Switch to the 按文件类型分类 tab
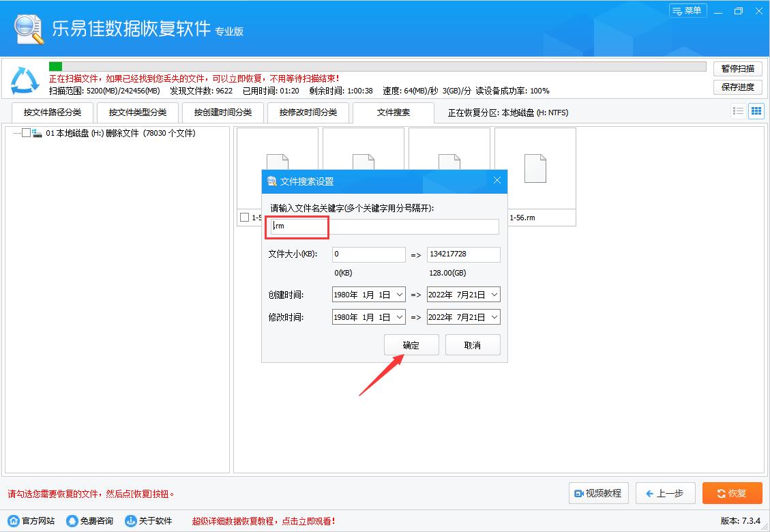Screen dimensions: 770x532 click(x=138, y=111)
